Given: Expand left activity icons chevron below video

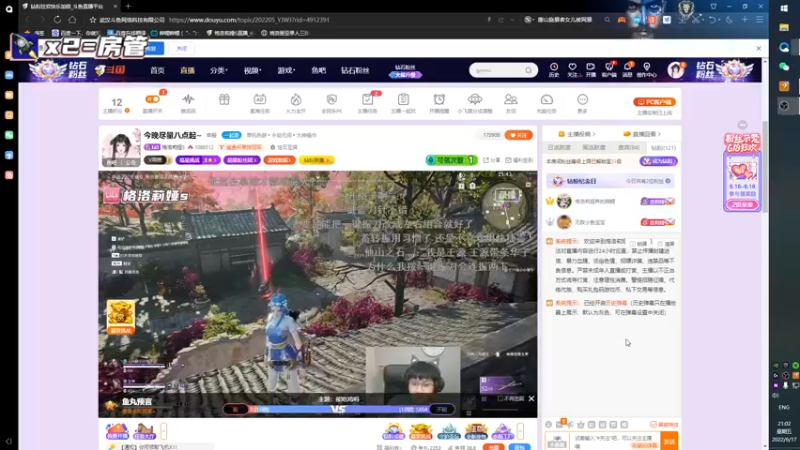Looking at the screenshot, I should click(164, 431).
